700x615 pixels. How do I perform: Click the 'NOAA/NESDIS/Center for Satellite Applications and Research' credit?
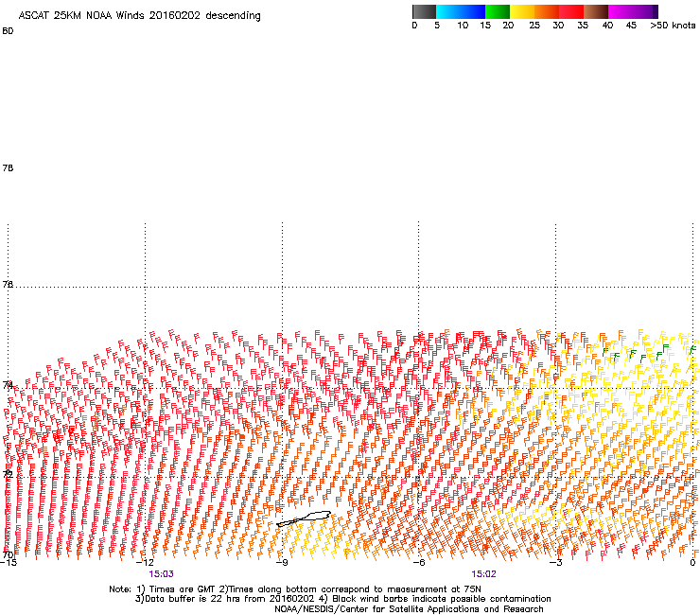point(409,609)
